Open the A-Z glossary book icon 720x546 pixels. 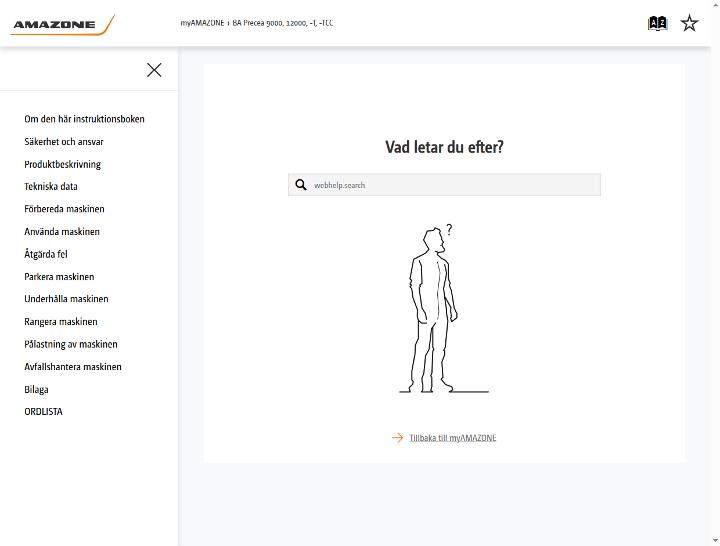click(657, 23)
